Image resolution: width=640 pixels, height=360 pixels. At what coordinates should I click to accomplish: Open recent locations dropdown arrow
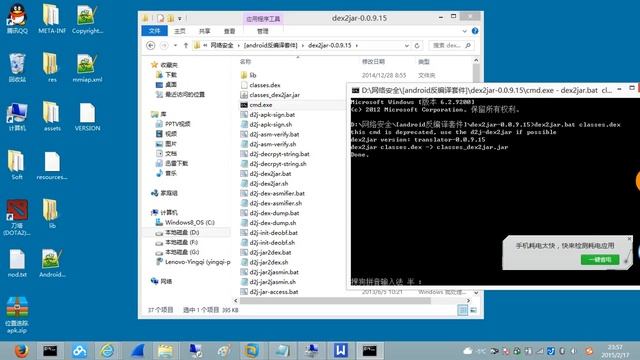[176, 45]
